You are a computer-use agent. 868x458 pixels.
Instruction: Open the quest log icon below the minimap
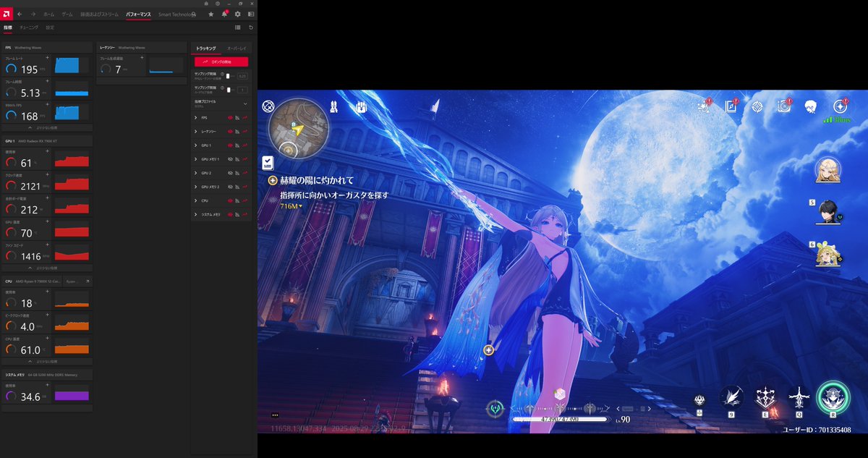(x=268, y=163)
